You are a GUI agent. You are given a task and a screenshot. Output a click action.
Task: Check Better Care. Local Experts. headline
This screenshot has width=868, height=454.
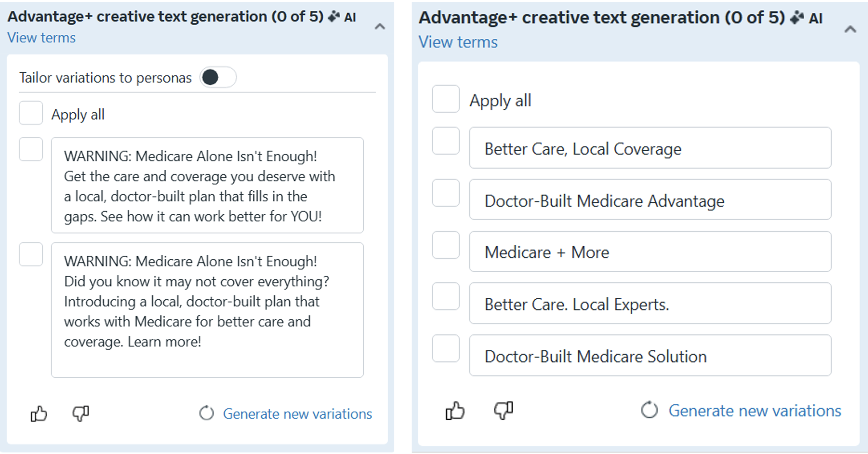click(x=445, y=296)
